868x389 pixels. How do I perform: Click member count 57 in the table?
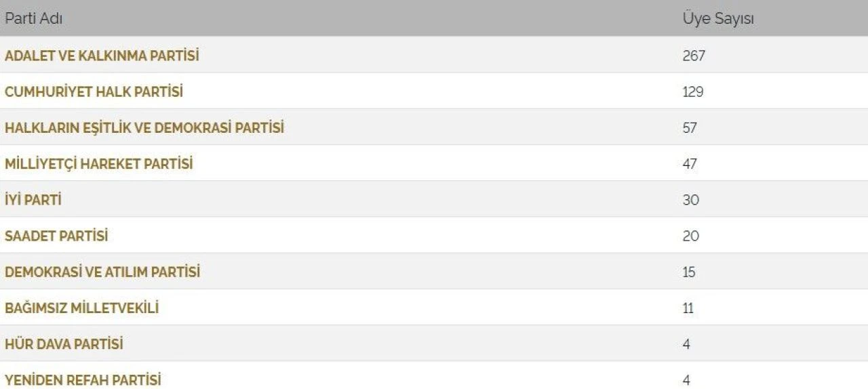click(690, 127)
